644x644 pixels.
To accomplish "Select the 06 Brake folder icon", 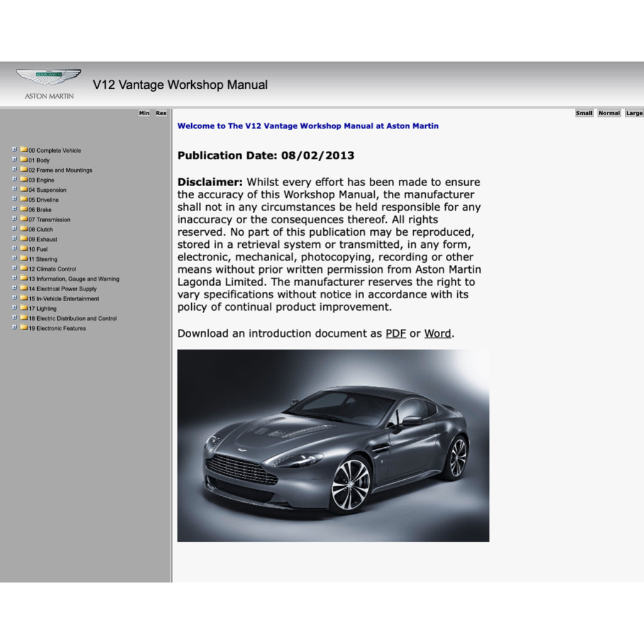I will tap(24, 209).
